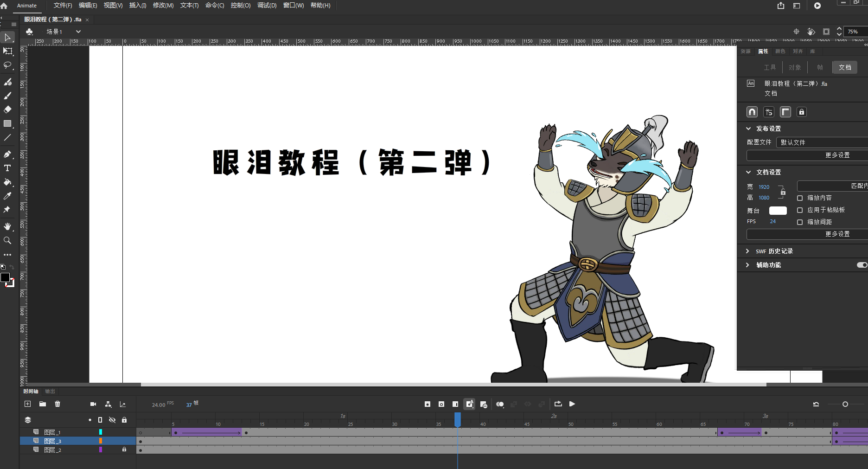This screenshot has height=469, width=868.
Task: Insert frame button in timeline
Action: pos(455,404)
